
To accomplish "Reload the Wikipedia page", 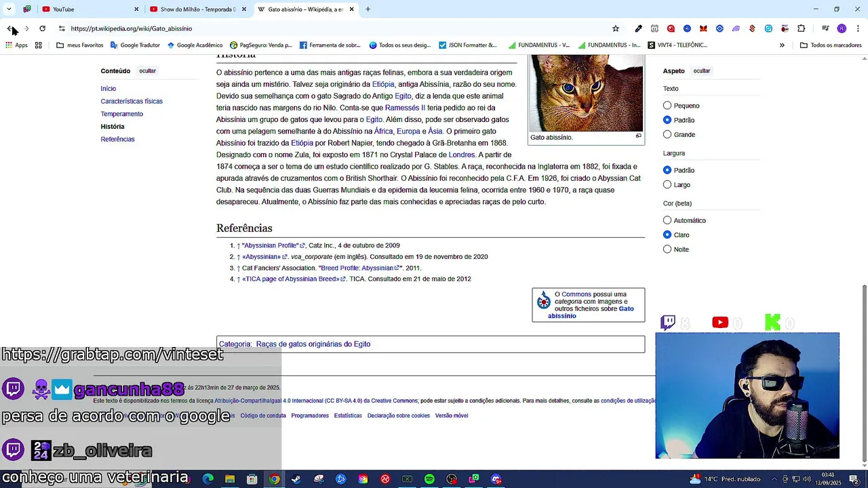I will tap(42, 28).
